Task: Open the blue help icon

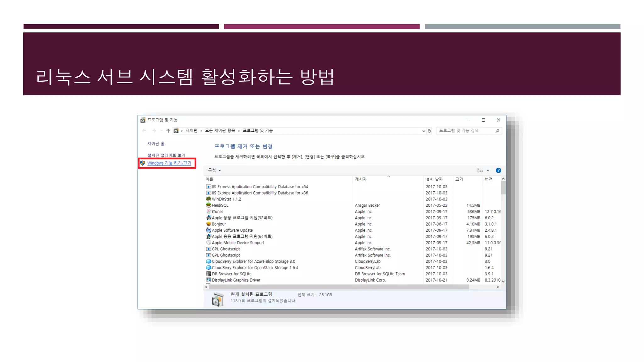Action: [498, 170]
